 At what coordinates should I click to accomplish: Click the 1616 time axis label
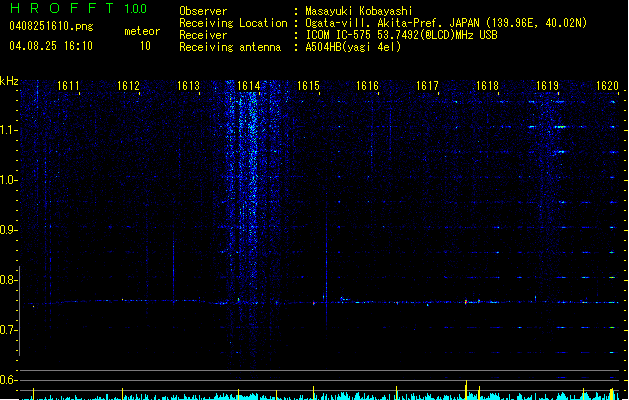(x=368, y=86)
